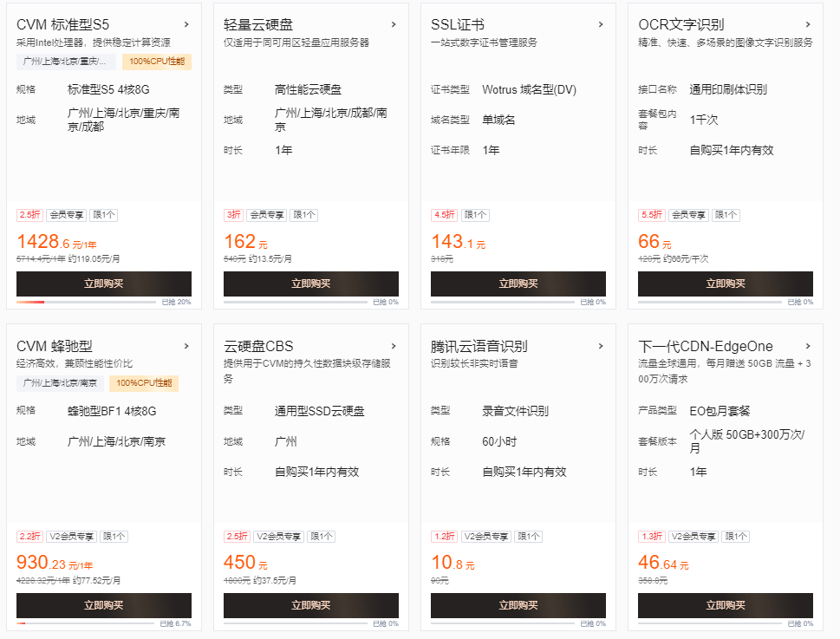Expand the 腾讯云语音识别 card chevron

pyautogui.click(x=601, y=346)
